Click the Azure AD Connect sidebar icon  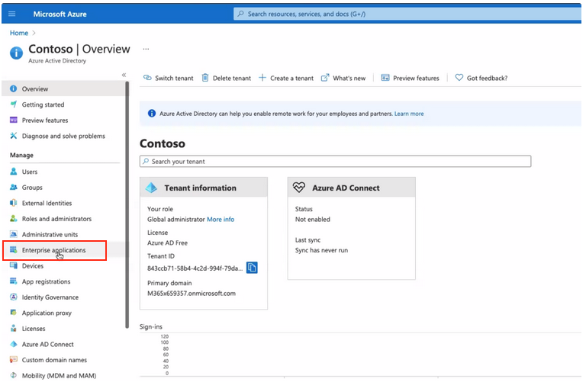pos(14,344)
